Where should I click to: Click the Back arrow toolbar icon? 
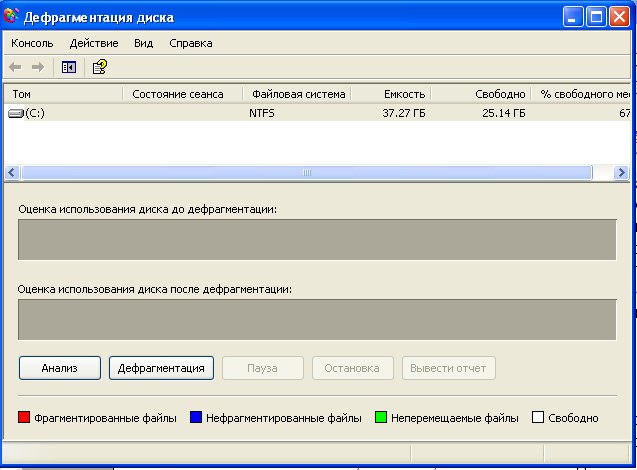[x=15, y=67]
